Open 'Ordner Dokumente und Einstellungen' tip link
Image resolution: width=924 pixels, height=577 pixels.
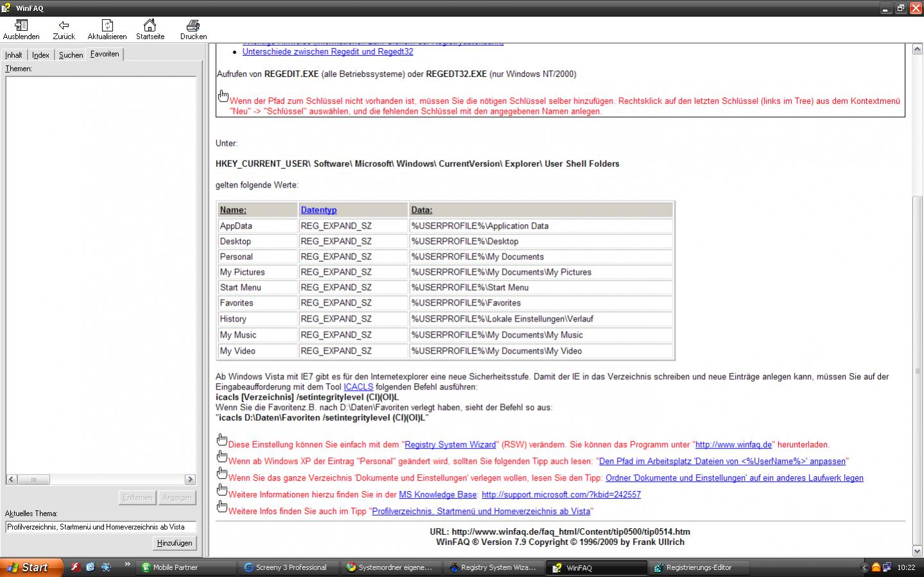(735, 478)
